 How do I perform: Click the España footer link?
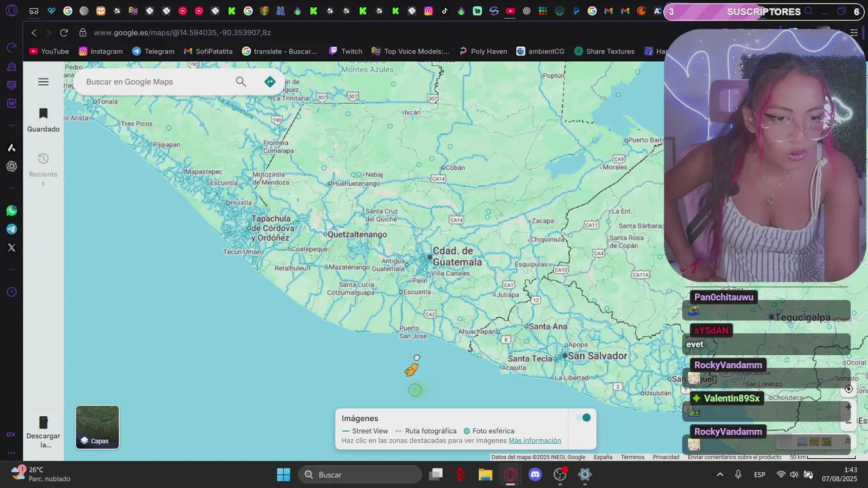[x=603, y=457]
